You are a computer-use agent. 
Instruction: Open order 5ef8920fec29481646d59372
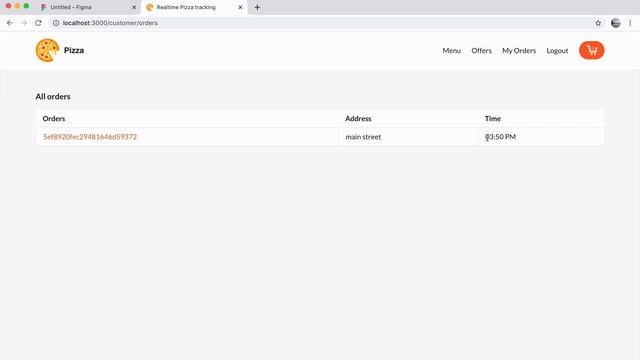coord(90,137)
